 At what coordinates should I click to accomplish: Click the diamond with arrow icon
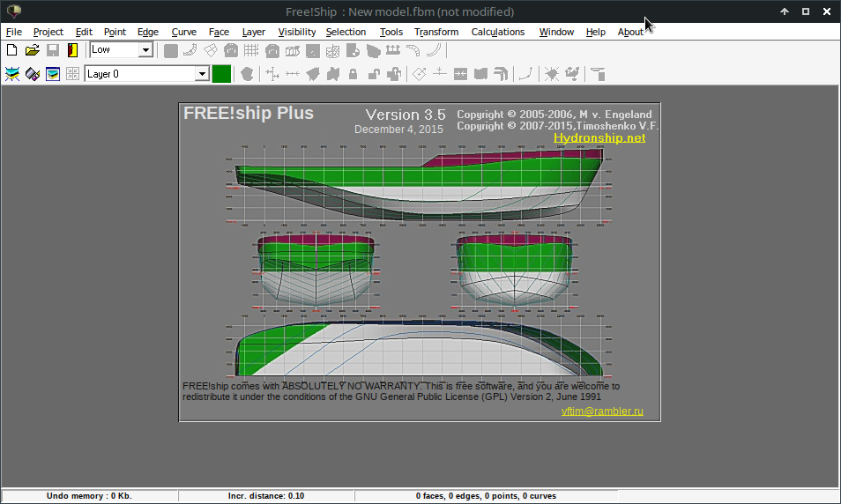(420, 74)
